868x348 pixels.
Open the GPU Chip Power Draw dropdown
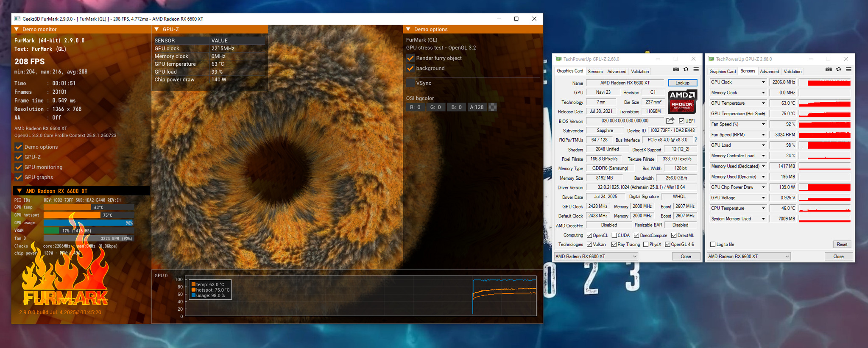click(763, 187)
